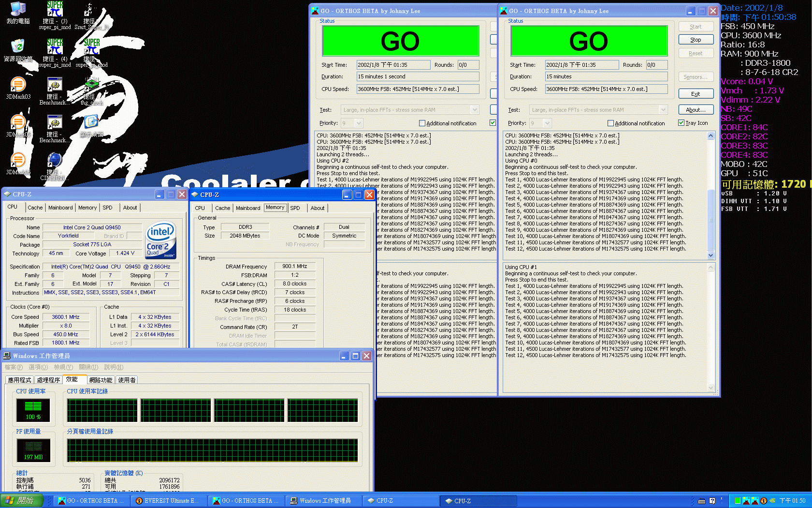Viewport: 812px width, 508px height.
Task: Click the Windows 開始 Start button
Action: pyautogui.click(x=22, y=501)
